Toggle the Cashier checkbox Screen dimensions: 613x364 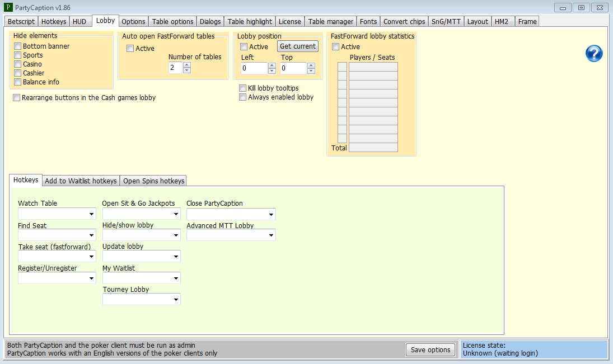17,73
